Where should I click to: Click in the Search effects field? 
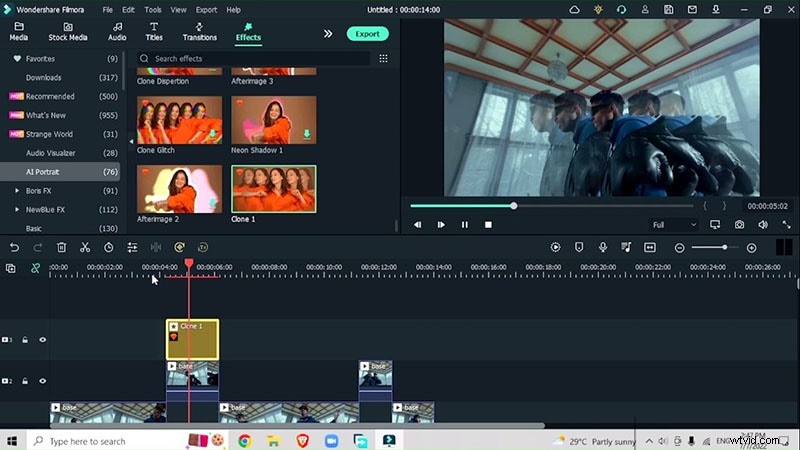(253, 59)
